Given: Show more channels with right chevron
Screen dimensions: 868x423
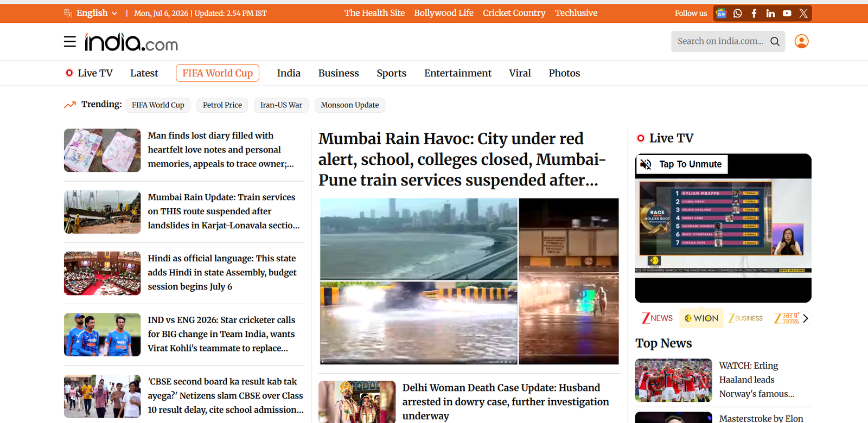Looking at the screenshot, I should 806,318.
